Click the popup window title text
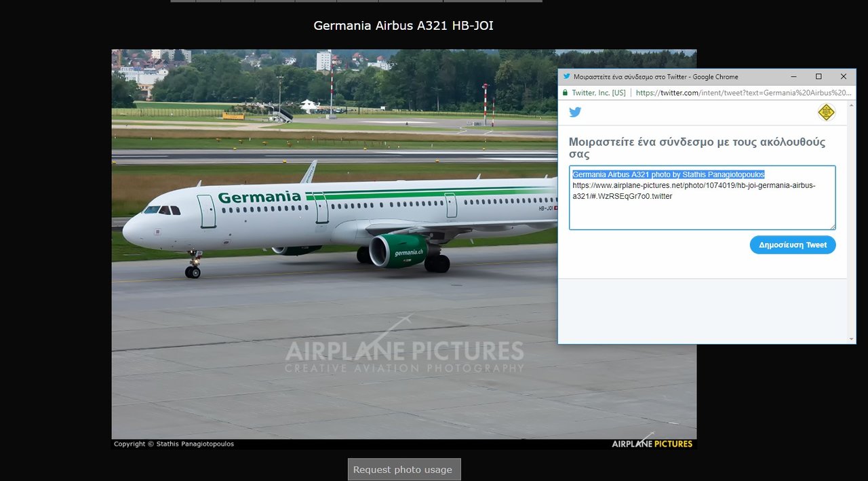The image size is (868, 481). (x=656, y=77)
